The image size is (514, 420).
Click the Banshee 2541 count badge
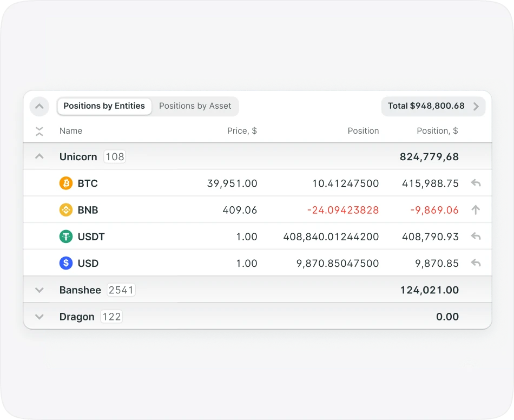121,290
